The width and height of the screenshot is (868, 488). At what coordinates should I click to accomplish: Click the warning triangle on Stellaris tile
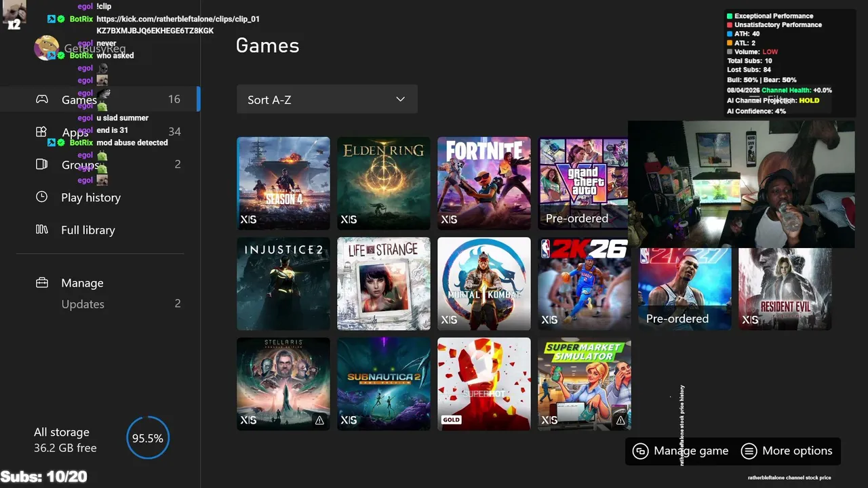(319, 420)
